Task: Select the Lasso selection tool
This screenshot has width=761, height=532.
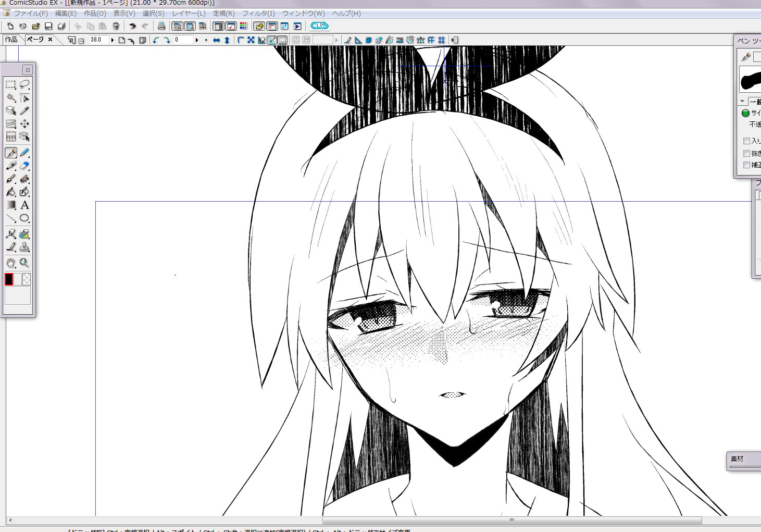Action: click(24, 84)
